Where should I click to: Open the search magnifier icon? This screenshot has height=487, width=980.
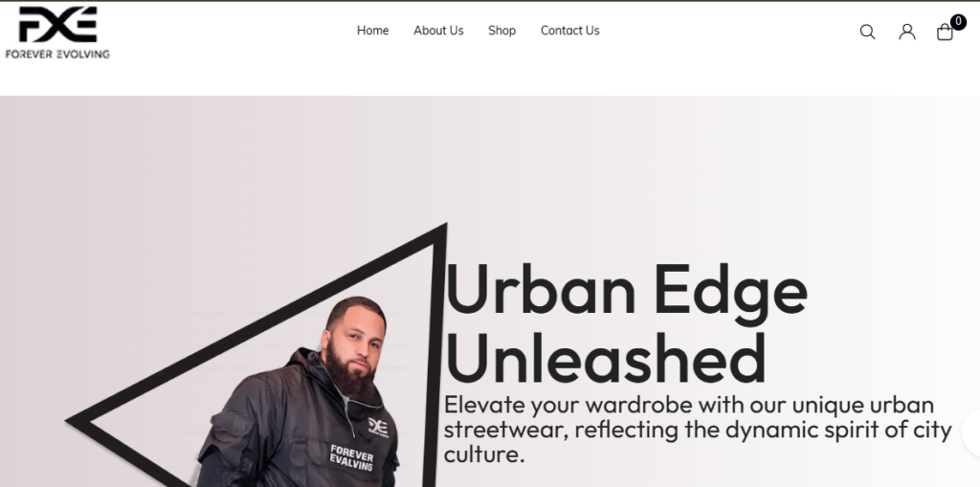(867, 32)
